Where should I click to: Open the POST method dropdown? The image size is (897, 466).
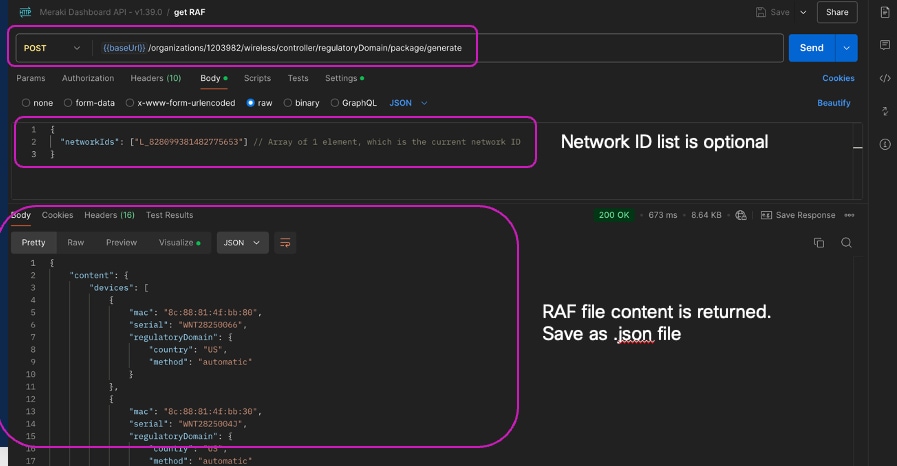coord(51,48)
